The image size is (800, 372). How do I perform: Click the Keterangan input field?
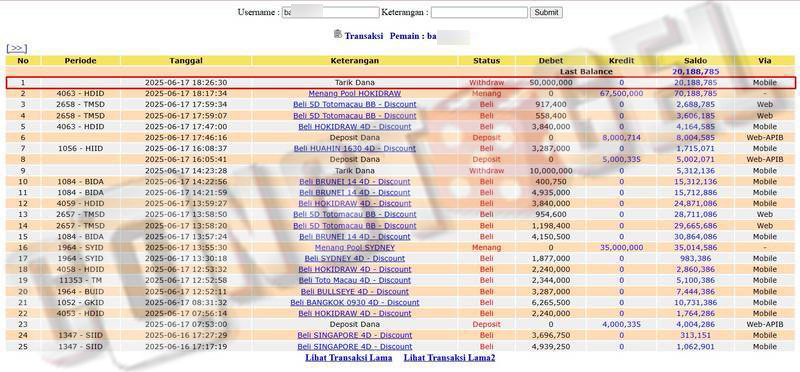[x=479, y=12]
